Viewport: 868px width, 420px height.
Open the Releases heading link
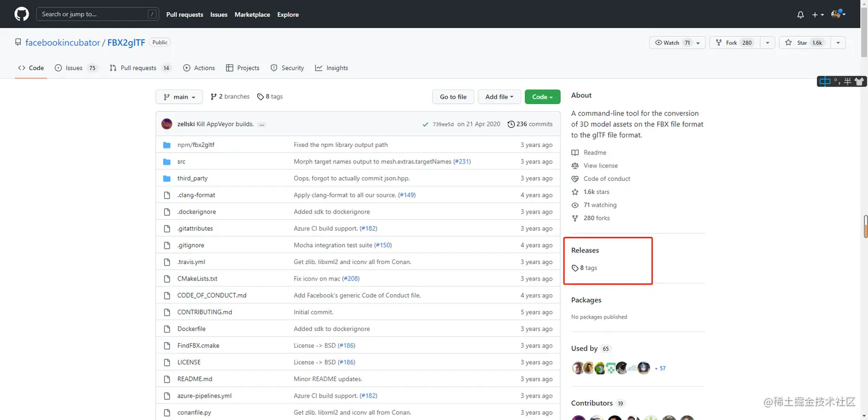[x=585, y=251]
